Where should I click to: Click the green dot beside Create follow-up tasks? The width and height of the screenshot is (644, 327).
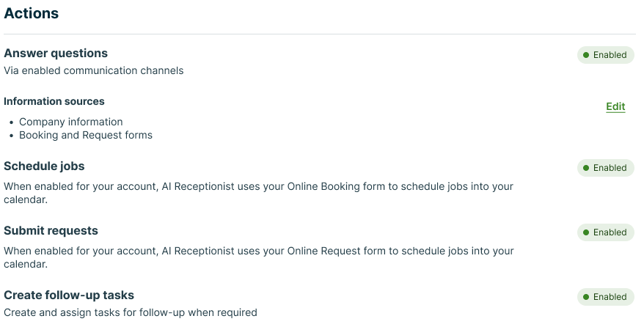[x=586, y=297]
